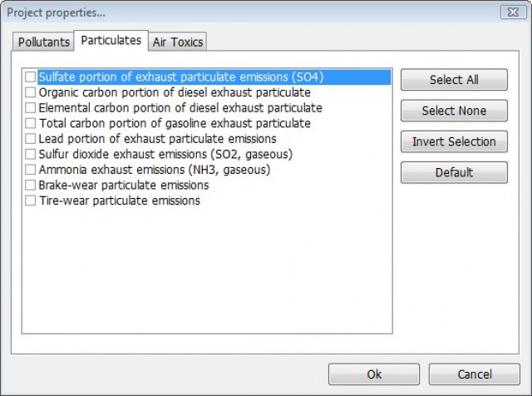Tick the Elemental carbon portion checkbox
The height and width of the screenshot is (396, 532).
(31, 108)
